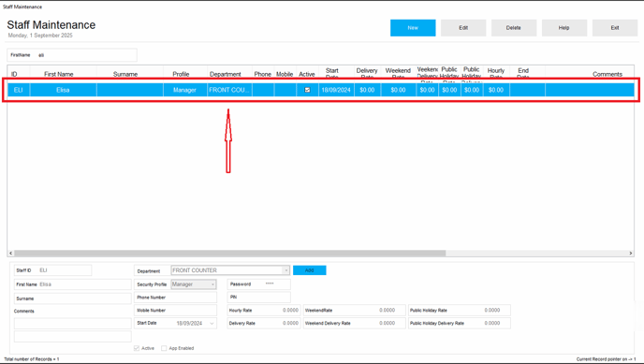The width and height of the screenshot is (644, 364).
Task: Focus the FirstName search field
Action: pyautogui.click(x=72, y=55)
